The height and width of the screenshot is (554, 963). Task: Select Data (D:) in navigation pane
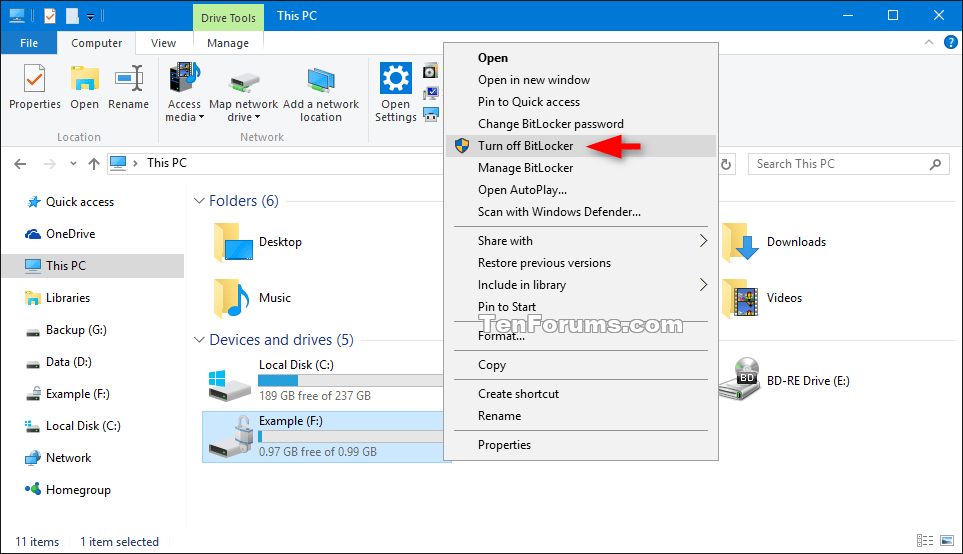(69, 362)
